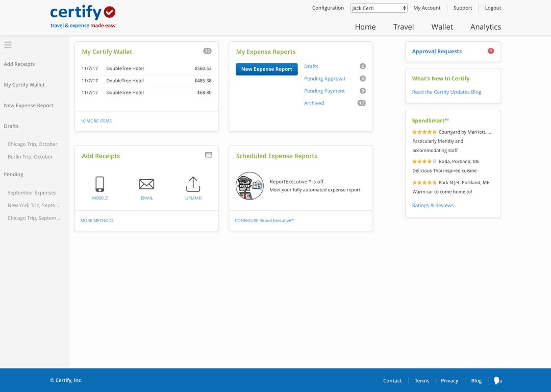Click the red Approval Requests badge

[x=491, y=51]
